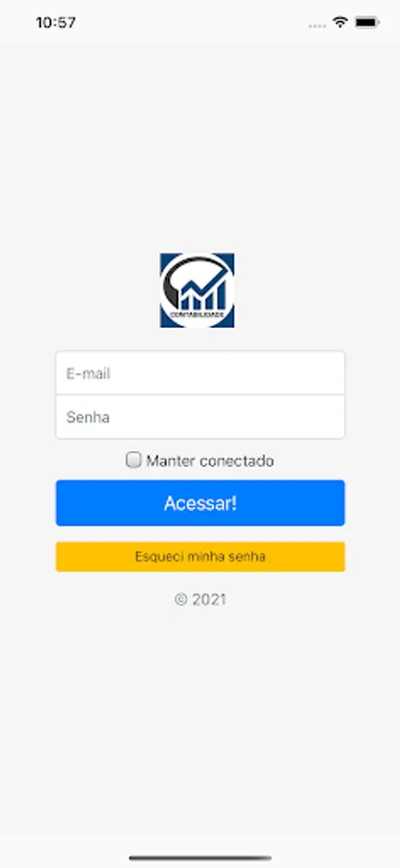
Task: Tap the left edge of the yellow forgot password button
Action: pyautogui.click(x=62, y=556)
